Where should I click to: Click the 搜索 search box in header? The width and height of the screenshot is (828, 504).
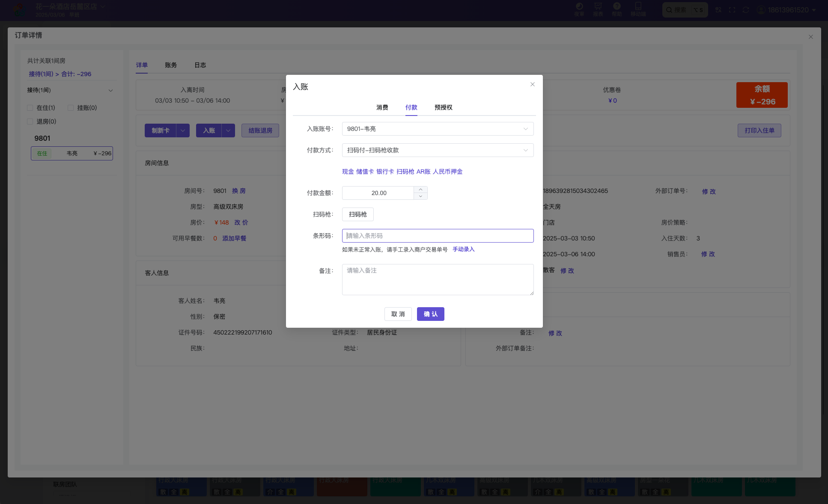point(685,10)
